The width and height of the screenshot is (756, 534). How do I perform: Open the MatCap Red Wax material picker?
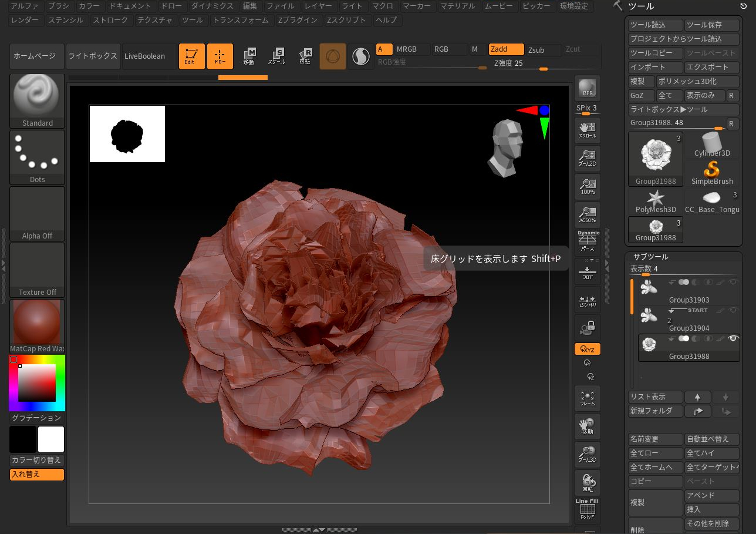(37, 326)
